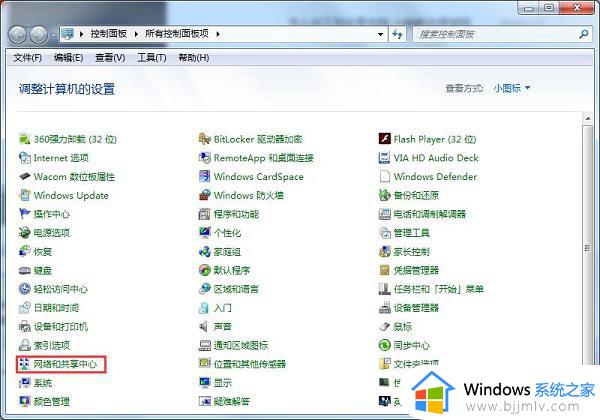Open the 工具(T) menu
600x420 pixels.
click(x=152, y=58)
